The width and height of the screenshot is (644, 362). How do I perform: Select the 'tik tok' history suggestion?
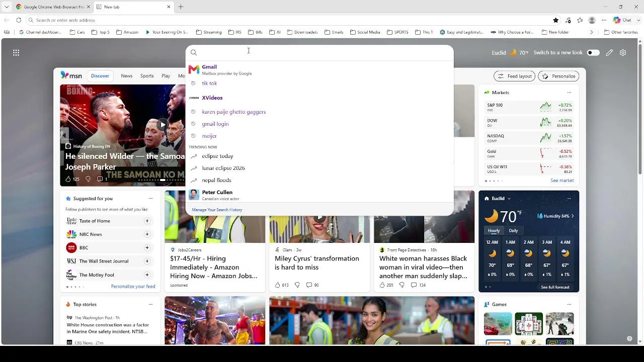point(319,83)
